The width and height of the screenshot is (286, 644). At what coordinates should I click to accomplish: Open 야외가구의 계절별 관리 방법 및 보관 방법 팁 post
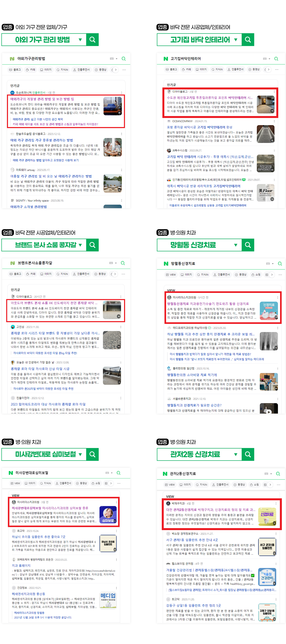pyautogui.click(x=42, y=99)
